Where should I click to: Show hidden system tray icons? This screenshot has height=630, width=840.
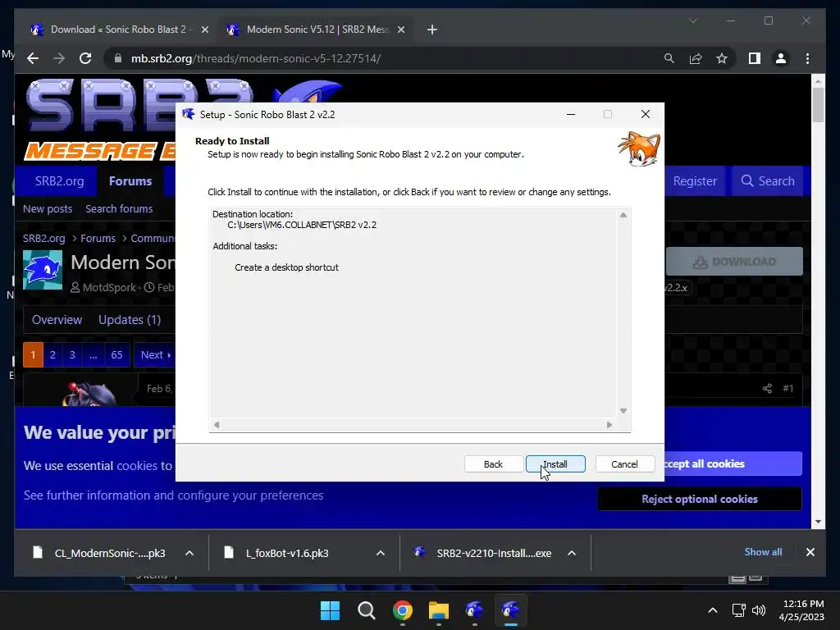(x=713, y=610)
